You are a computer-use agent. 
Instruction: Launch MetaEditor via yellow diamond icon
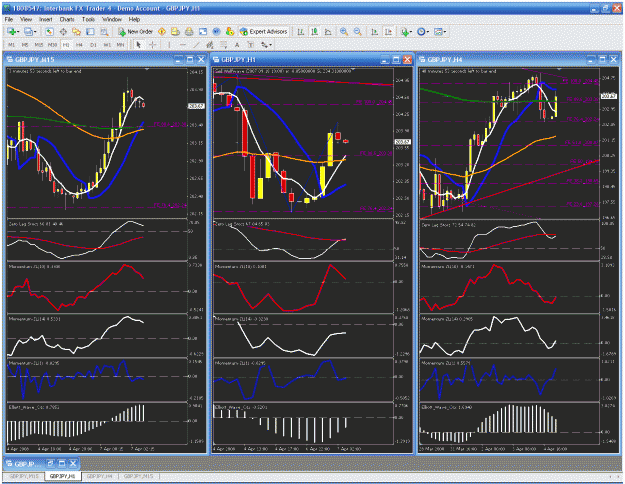162,31
